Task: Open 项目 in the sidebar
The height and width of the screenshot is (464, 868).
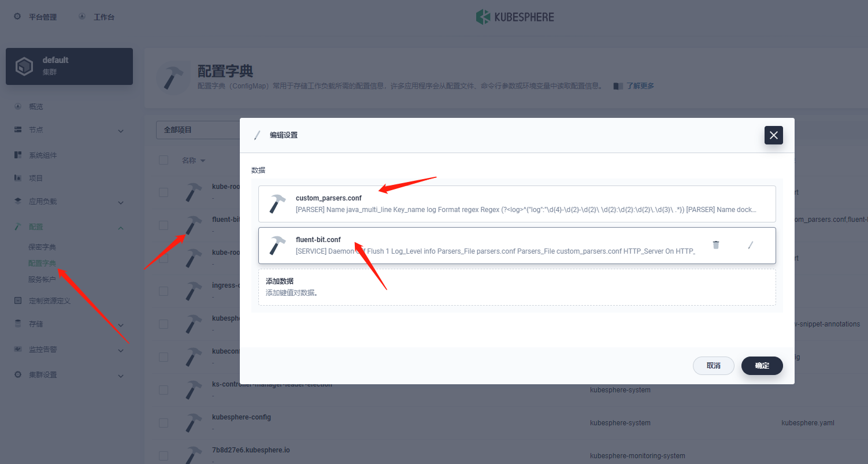Action: (x=36, y=178)
